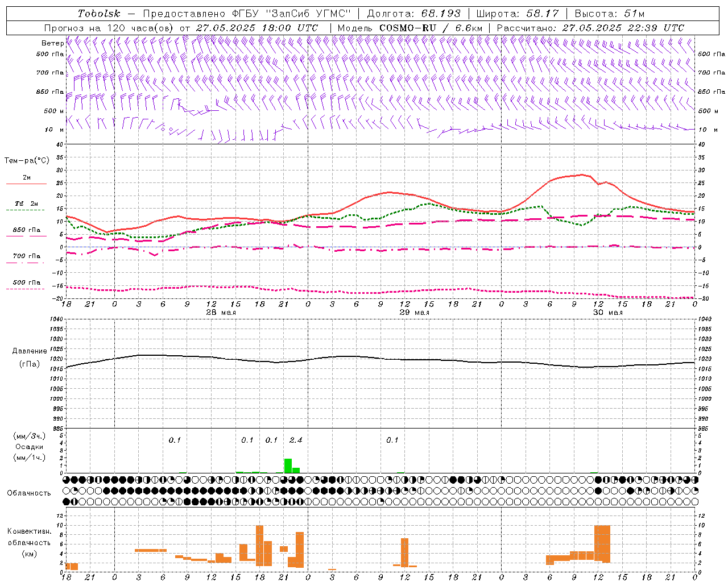This screenshot has height=582, width=728.
Task: Select the "Прогноз на 120 часа(ов)" forecast text
Action: pyautogui.click(x=109, y=28)
